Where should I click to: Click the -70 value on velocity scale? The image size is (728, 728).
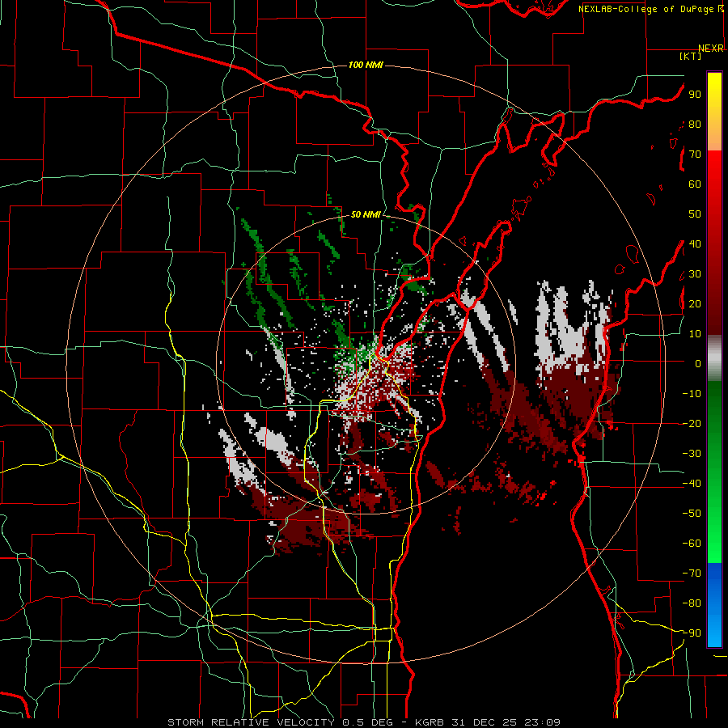point(692,574)
